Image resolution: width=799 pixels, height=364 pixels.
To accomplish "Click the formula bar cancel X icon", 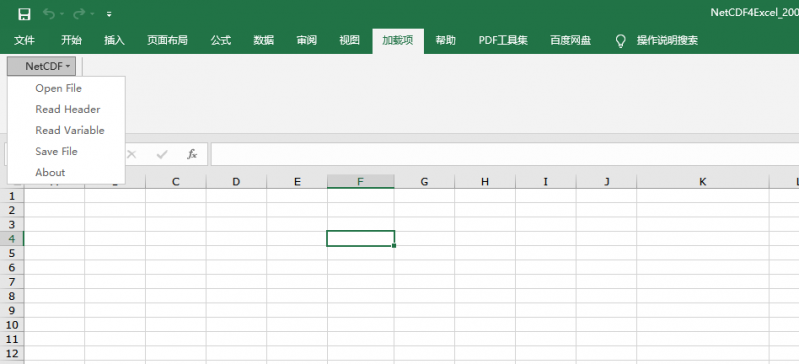I will tap(132, 154).
